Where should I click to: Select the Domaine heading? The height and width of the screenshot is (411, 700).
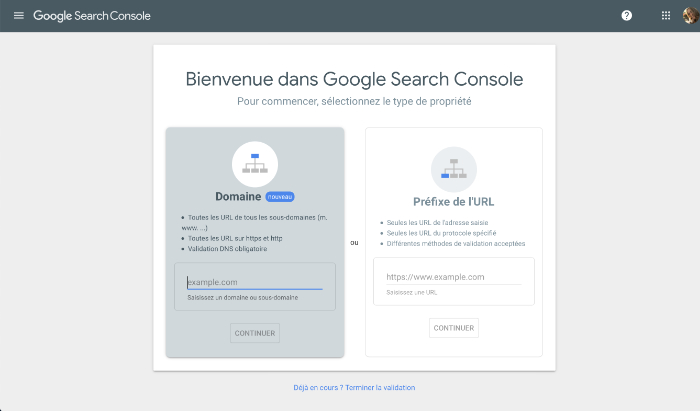click(x=238, y=197)
